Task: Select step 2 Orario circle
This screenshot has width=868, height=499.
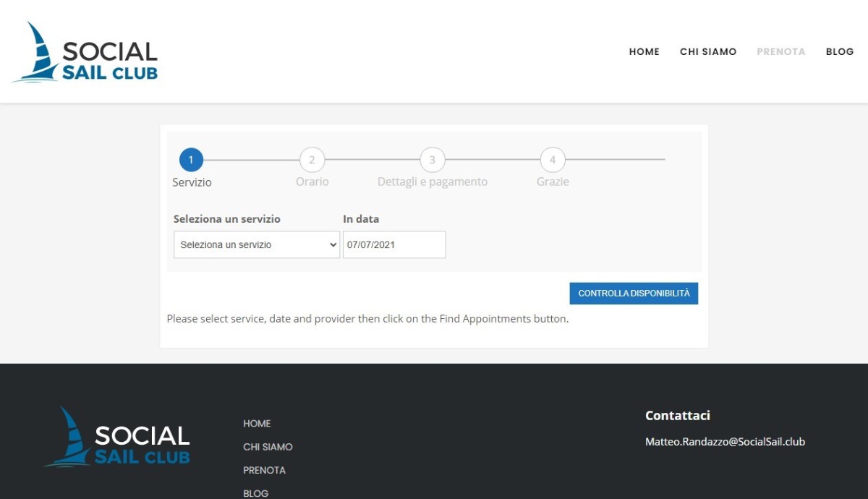Action: pyautogui.click(x=312, y=160)
